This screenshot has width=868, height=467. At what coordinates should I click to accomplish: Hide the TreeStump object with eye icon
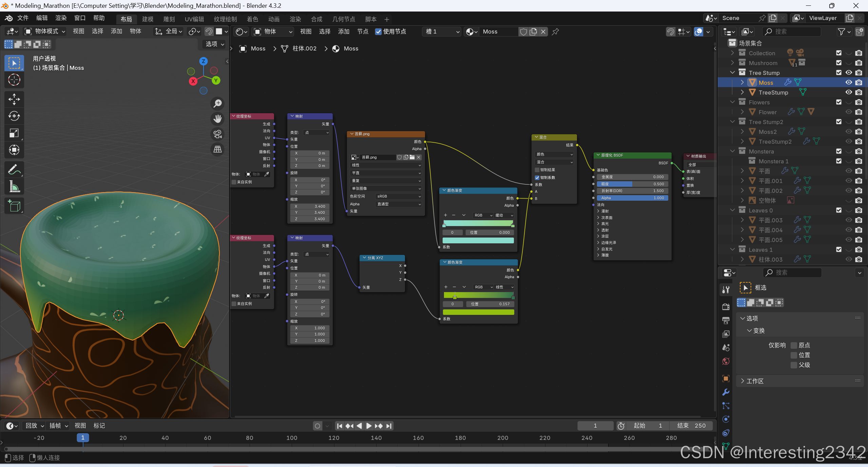click(848, 92)
